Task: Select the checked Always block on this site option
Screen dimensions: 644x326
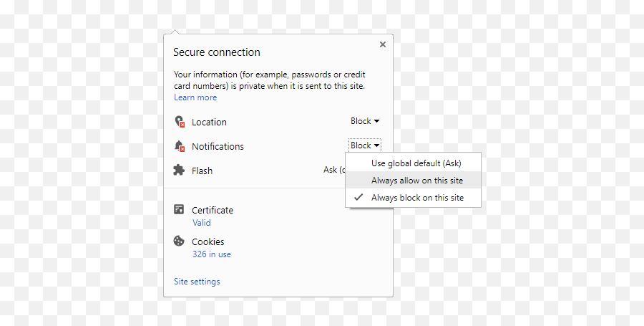Action: click(x=416, y=198)
